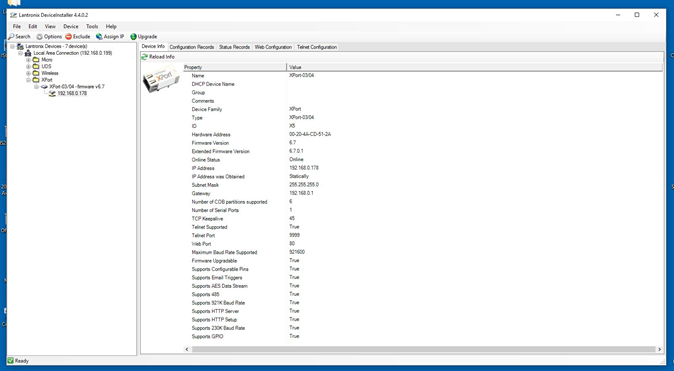The width and height of the screenshot is (674, 371).
Task: Switch to the Status Records tab
Action: (x=234, y=47)
